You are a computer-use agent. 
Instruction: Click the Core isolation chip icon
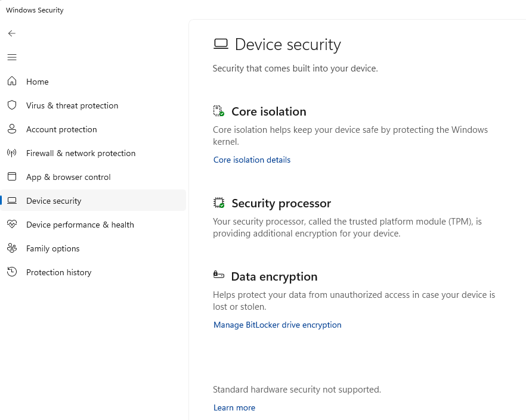point(219,111)
